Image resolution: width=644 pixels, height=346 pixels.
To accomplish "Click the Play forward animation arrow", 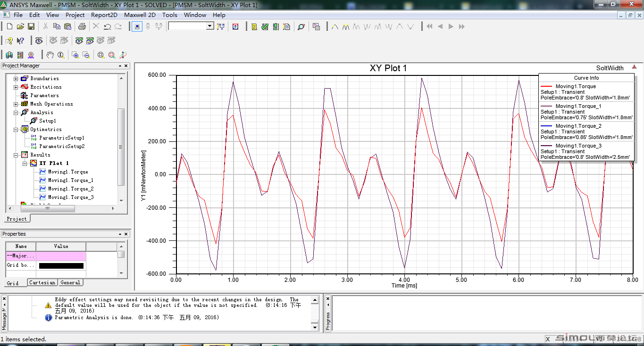I will coord(451,26).
